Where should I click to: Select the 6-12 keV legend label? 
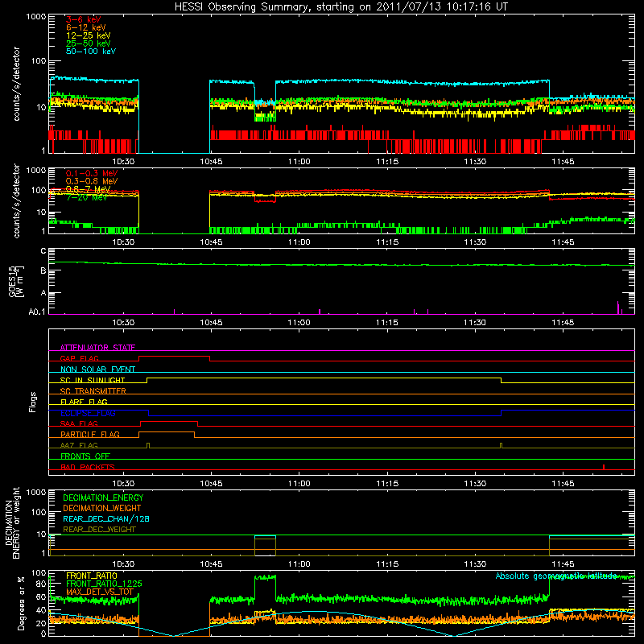(x=86, y=27)
